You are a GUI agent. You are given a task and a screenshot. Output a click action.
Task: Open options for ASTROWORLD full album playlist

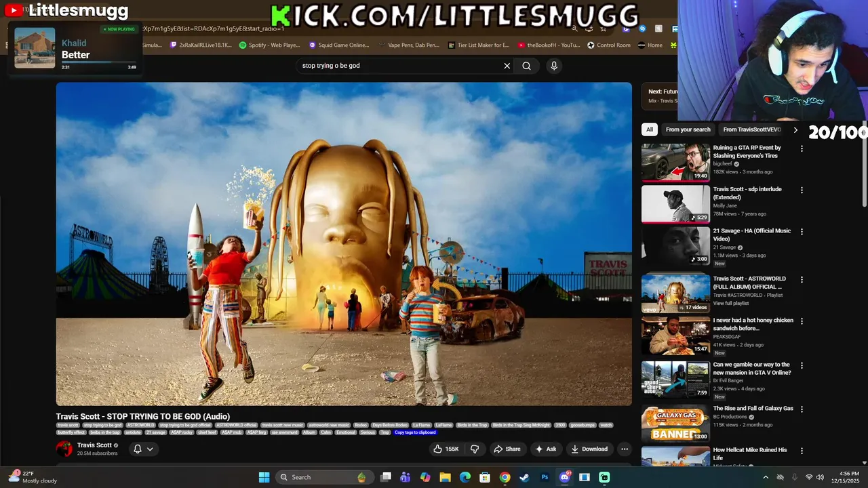[802, 279]
